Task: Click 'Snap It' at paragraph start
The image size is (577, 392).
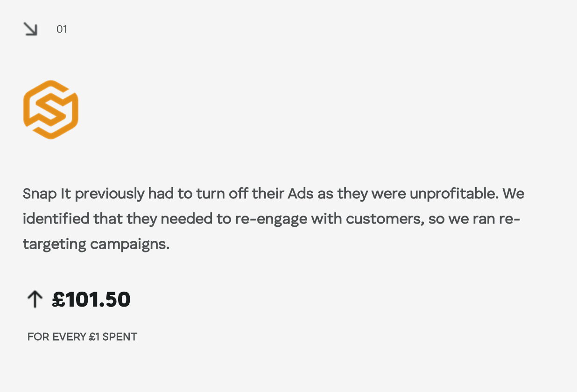Action: tap(47, 193)
